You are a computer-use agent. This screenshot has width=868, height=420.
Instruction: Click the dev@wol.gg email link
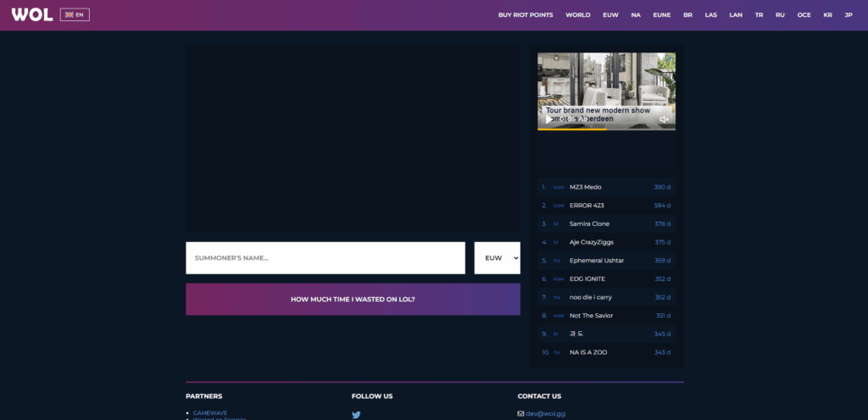(545, 413)
